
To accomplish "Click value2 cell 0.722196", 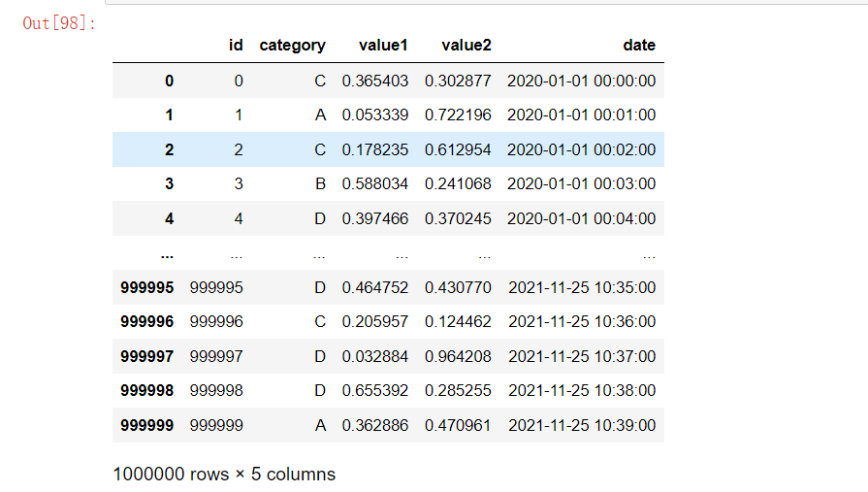I will pyautogui.click(x=458, y=115).
